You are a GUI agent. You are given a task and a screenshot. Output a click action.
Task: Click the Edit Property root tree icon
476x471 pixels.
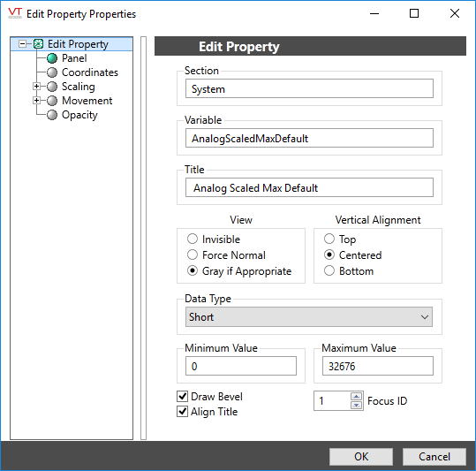pos(38,44)
